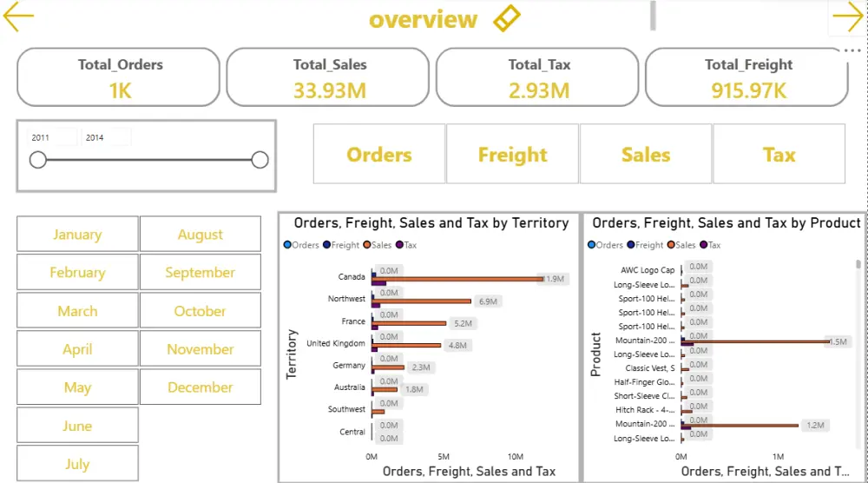Click the Canada sales bar

coord(457,279)
